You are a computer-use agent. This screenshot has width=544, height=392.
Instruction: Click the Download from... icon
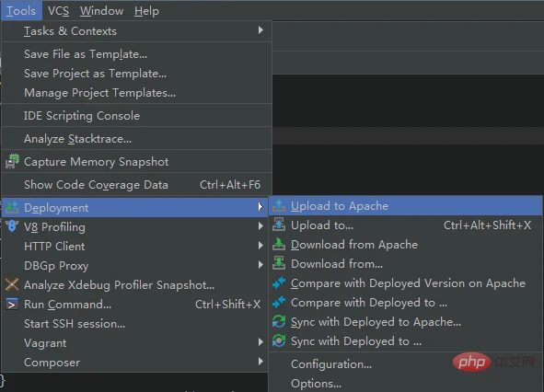coord(279,264)
